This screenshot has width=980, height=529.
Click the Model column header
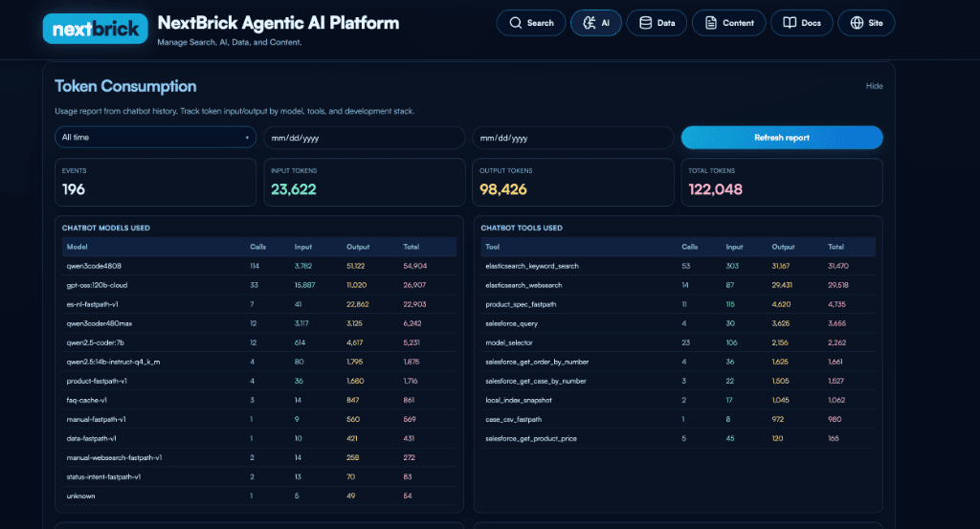[x=77, y=247]
